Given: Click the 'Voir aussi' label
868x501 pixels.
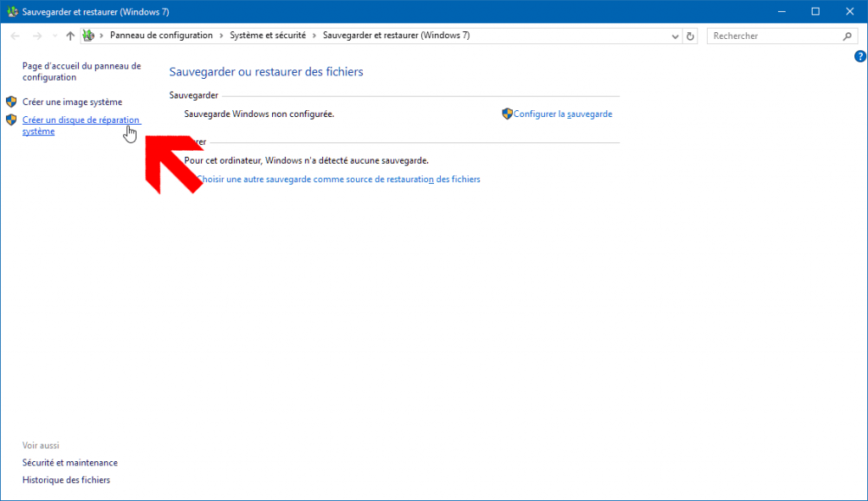Looking at the screenshot, I should click(41, 446).
